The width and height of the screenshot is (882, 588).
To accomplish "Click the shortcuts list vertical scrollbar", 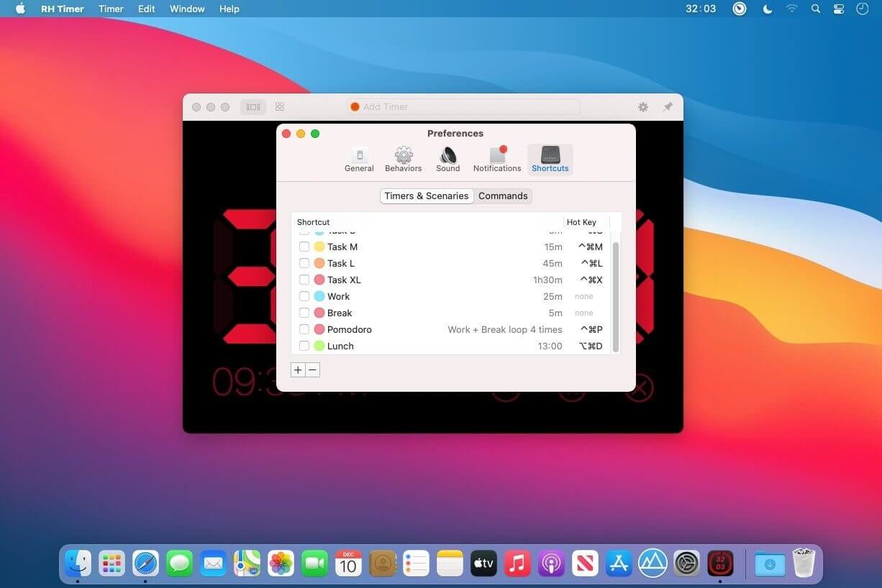I will coord(616,298).
